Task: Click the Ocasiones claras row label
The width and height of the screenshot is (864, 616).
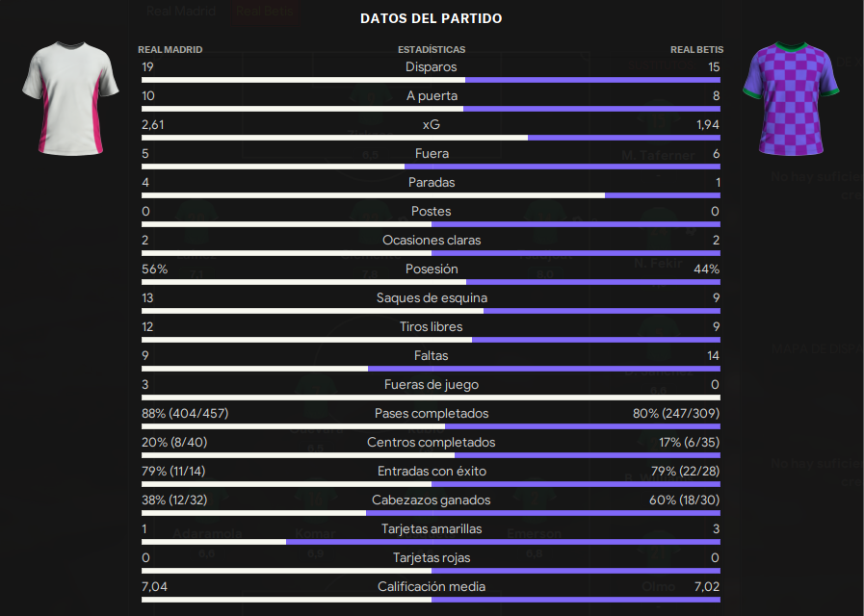Action: [432, 240]
